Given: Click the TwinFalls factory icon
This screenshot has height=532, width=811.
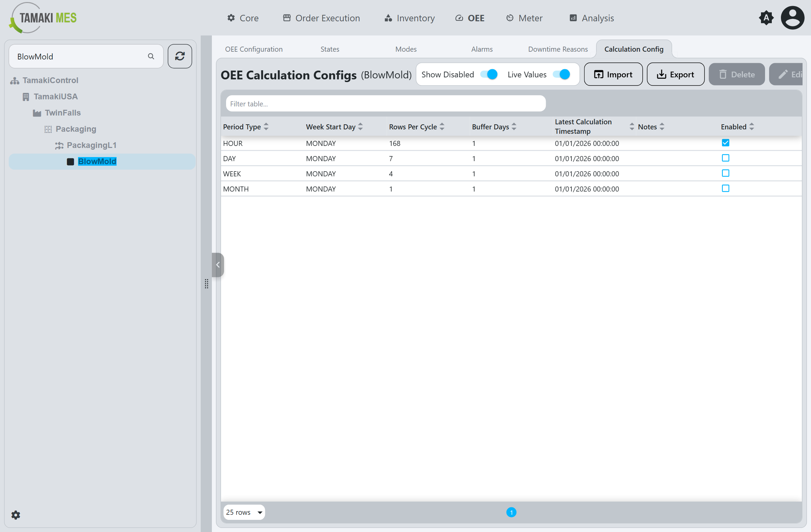Looking at the screenshot, I should [37, 113].
